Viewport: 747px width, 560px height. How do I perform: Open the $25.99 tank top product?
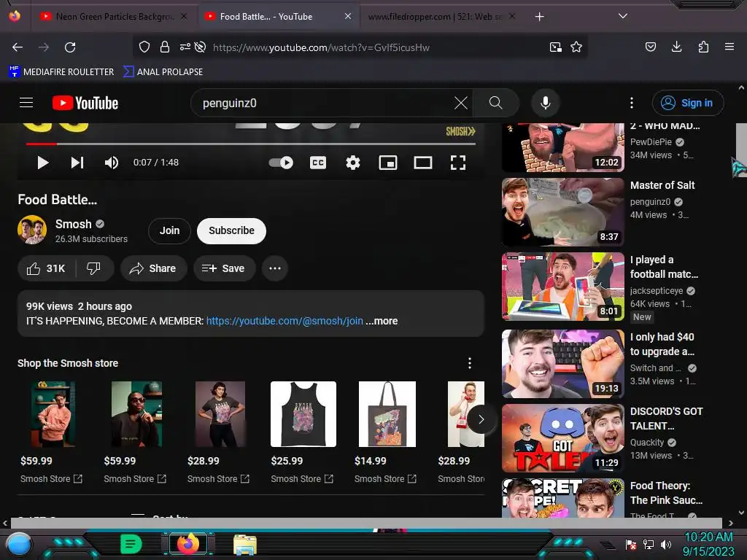point(303,414)
